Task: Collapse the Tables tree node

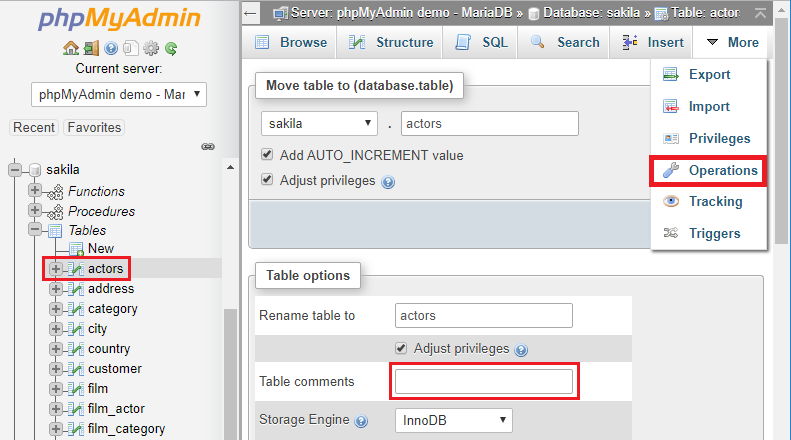Action: 36,230
